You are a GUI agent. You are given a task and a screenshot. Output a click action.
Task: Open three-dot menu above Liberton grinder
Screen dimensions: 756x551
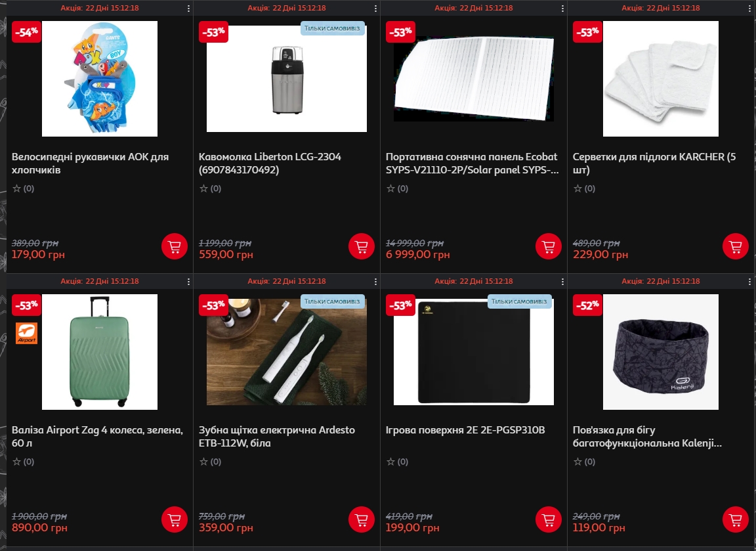click(x=375, y=8)
